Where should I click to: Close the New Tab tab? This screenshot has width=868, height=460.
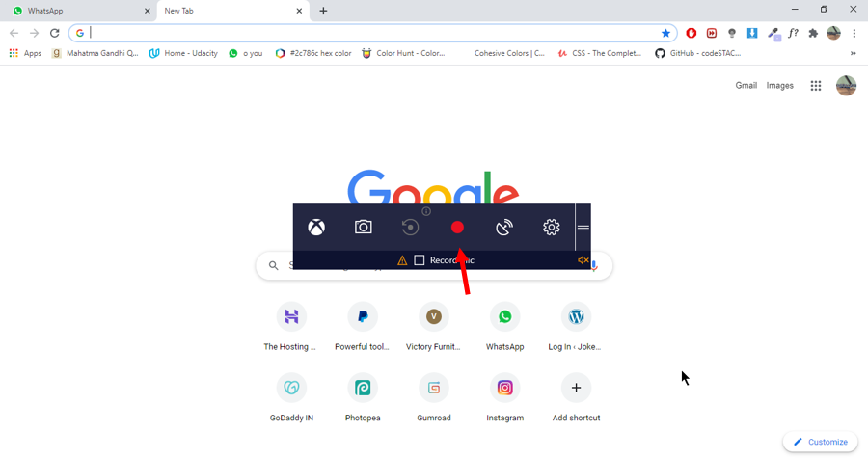pos(299,11)
